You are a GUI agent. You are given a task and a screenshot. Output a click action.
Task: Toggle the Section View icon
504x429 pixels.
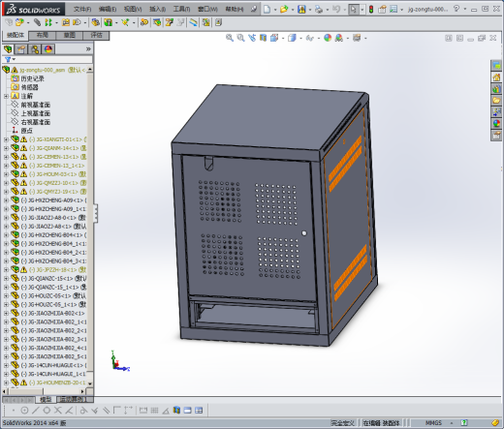point(264,38)
